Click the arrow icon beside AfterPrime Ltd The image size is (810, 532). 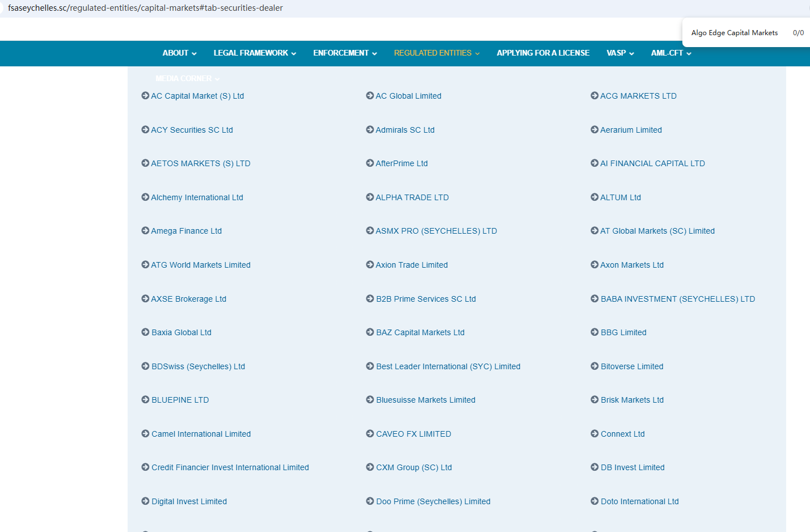[370, 163]
